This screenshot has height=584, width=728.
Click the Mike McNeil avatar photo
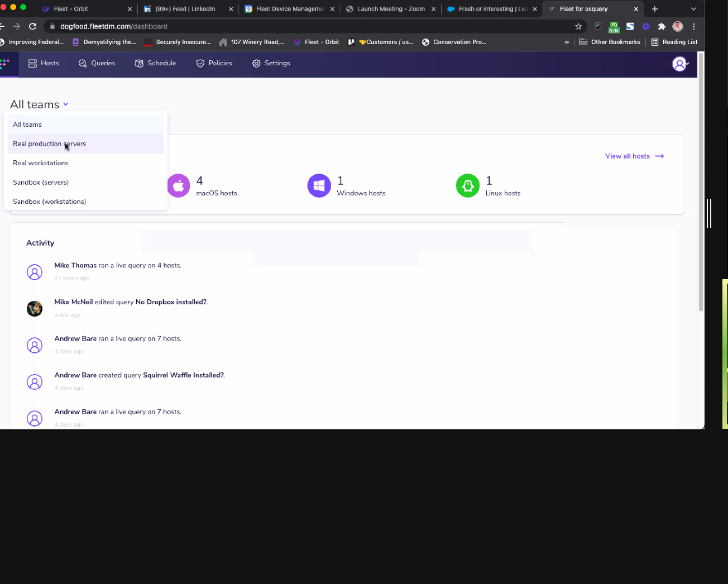[35, 308]
